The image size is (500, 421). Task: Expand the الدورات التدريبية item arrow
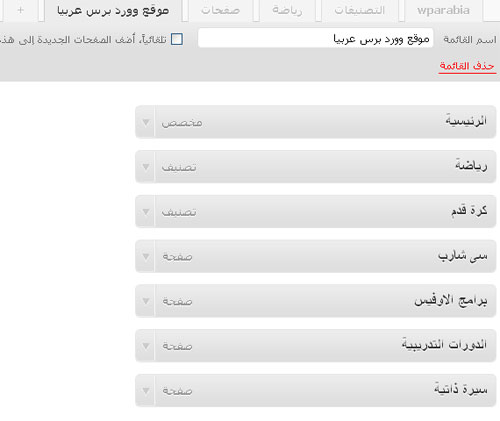tap(146, 346)
